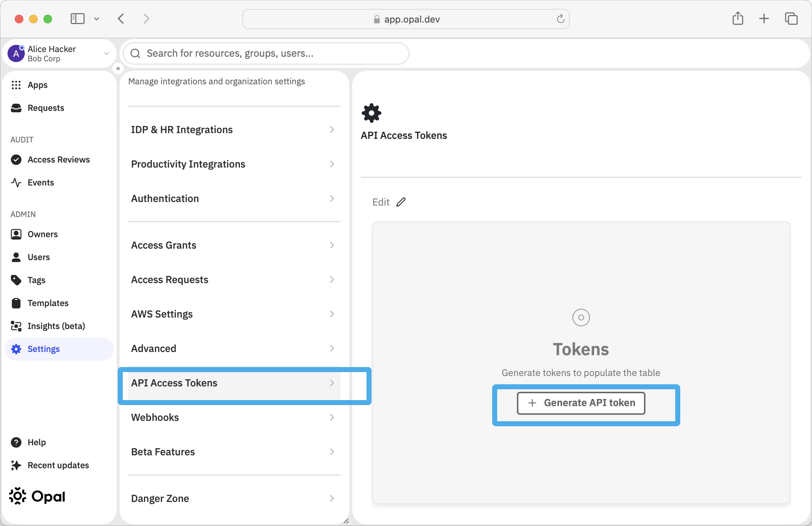Screen dimensions: 812x526
Task: Open Tags icon in sidebar
Action: 16,280
